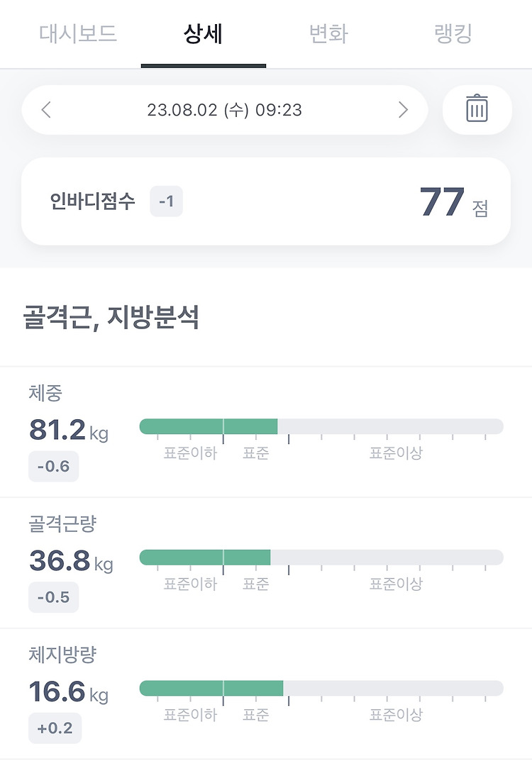
Task: Tap the -1 score change badge
Action: click(x=166, y=201)
